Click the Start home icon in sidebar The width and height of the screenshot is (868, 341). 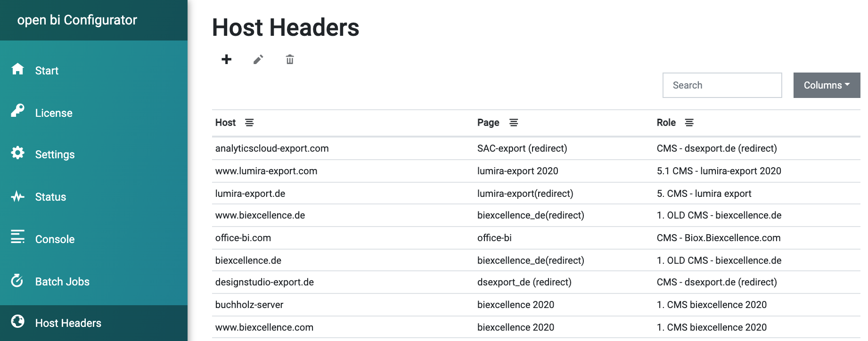click(x=17, y=69)
